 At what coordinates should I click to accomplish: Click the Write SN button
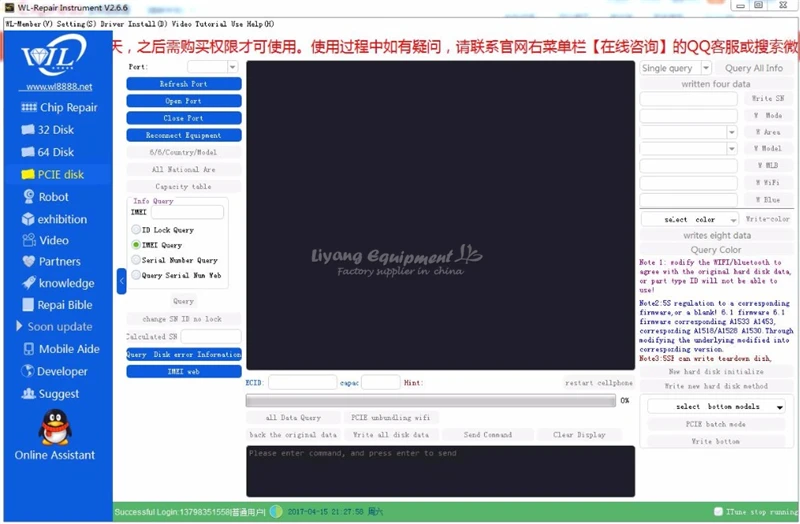[767, 98]
